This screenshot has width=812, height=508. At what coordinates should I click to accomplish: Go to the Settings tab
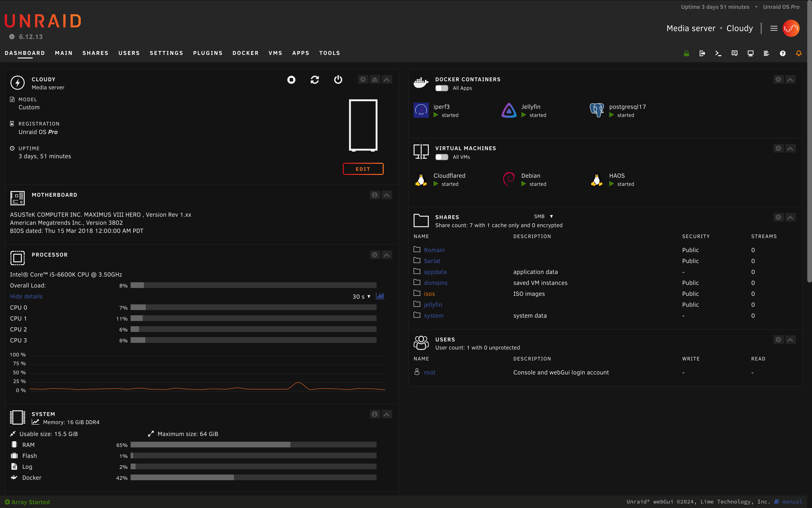point(166,53)
